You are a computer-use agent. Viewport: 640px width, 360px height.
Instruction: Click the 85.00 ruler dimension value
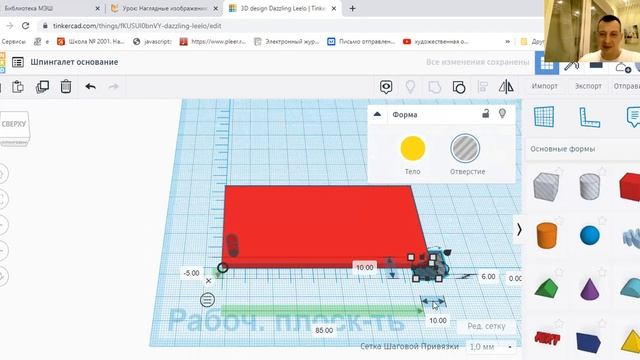(x=324, y=330)
